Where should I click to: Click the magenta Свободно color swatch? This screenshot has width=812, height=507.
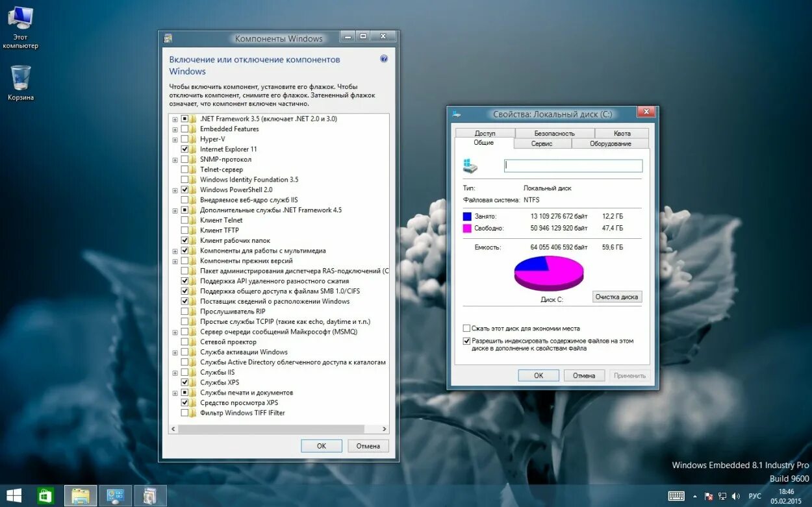pos(467,229)
